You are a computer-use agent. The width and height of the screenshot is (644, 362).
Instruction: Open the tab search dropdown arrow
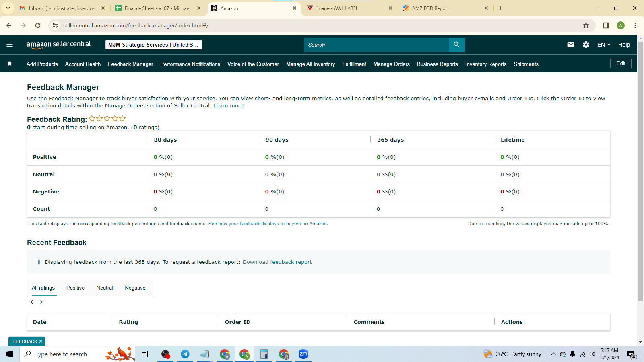8,8
